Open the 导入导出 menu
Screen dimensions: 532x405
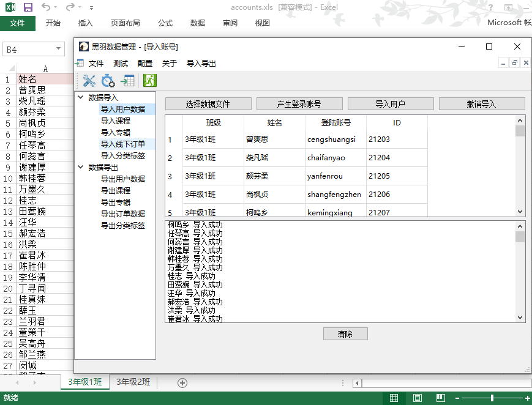(201, 64)
